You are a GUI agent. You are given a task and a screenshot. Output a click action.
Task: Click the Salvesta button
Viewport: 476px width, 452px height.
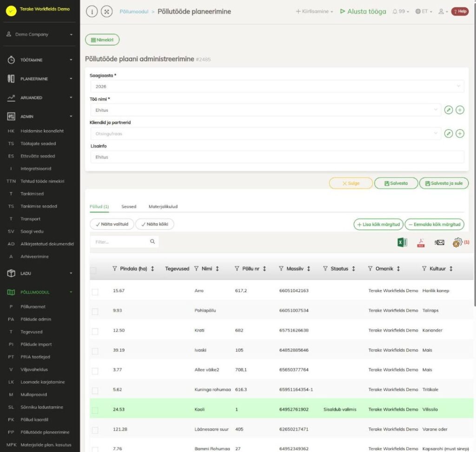click(x=396, y=183)
